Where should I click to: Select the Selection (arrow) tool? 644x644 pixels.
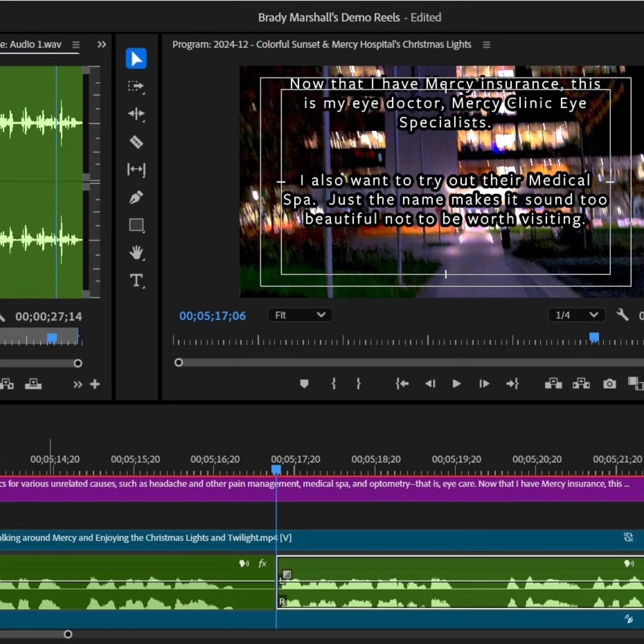click(x=136, y=59)
